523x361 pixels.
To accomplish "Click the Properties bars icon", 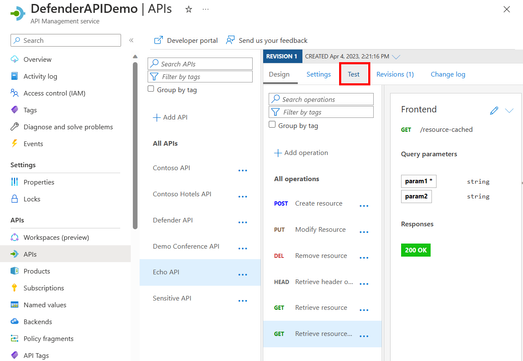I will pos(14,182).
